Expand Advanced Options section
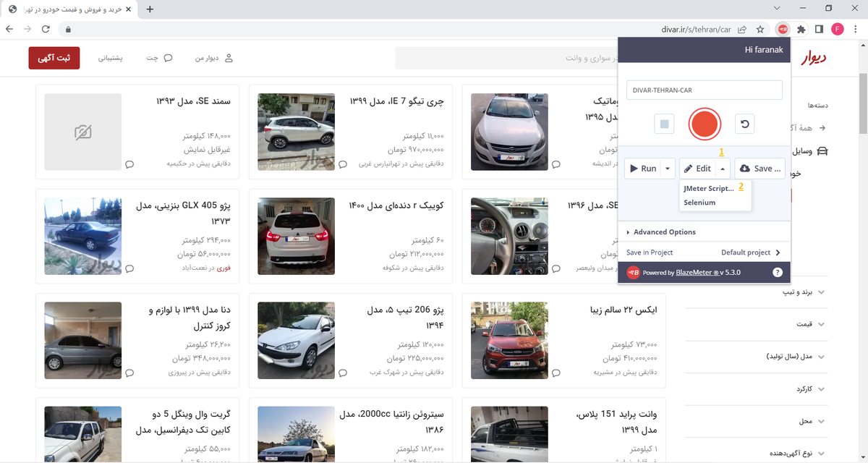 661,232
